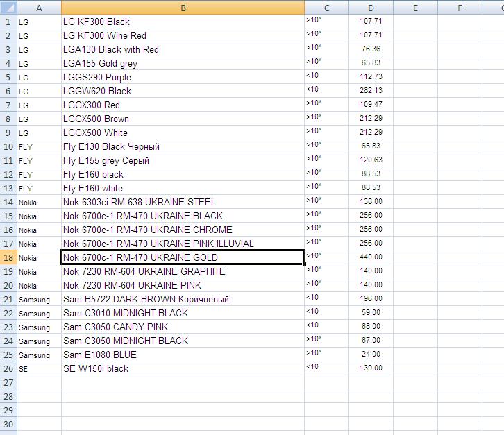Click cell 'Nok 7230 RM-604 UKRAINE PINK'
The height and width of the screenshot is (435, 504).
tap(183, 285)
